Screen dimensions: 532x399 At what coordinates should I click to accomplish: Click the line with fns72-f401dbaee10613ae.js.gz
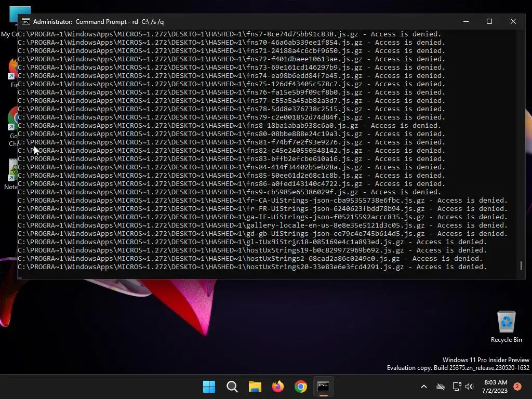pyautogui.click(x=231, y=59)
